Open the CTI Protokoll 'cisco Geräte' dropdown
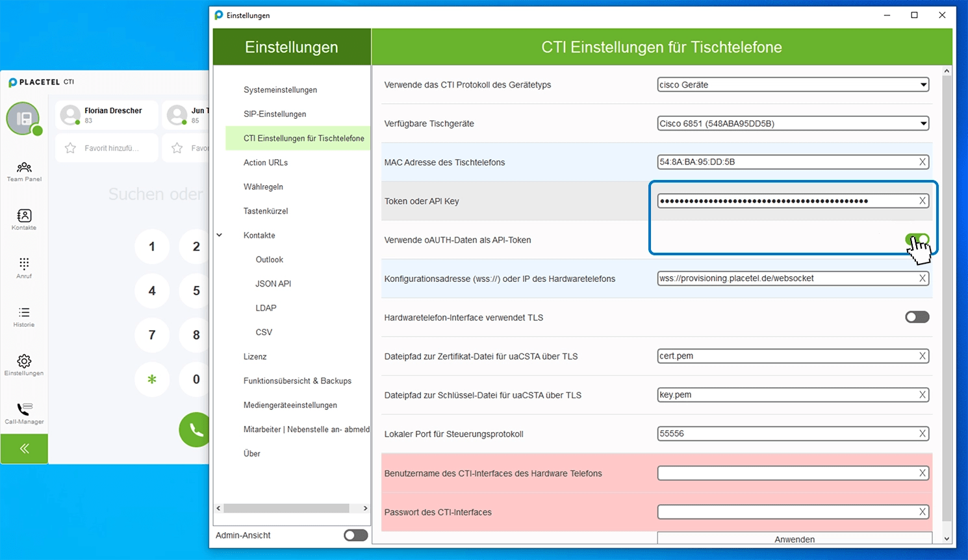The image size is (968, 560). click(x=793, y=84)
